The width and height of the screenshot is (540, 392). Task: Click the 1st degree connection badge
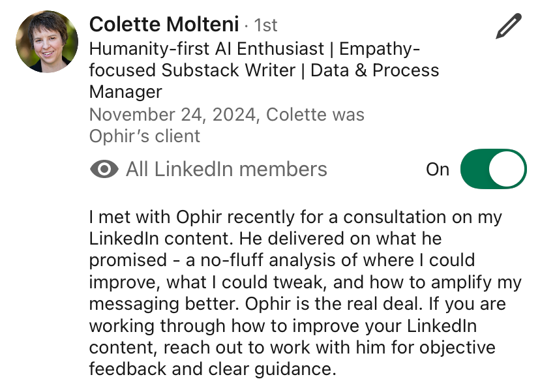[x=265, y=25]
